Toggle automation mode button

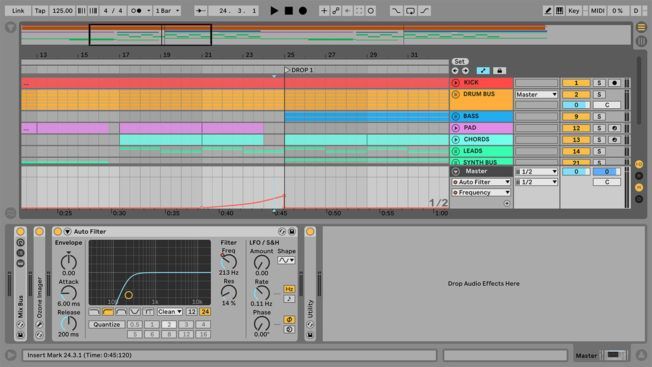pos(483,71)
